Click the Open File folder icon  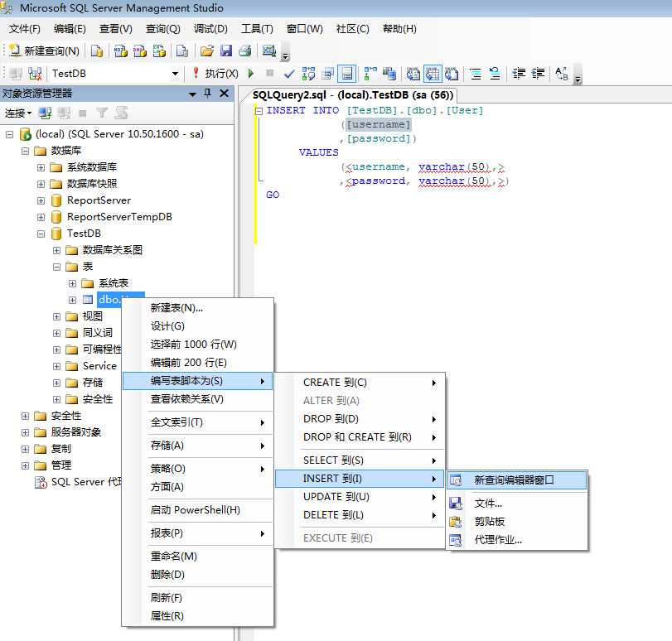tap(206, 51)
